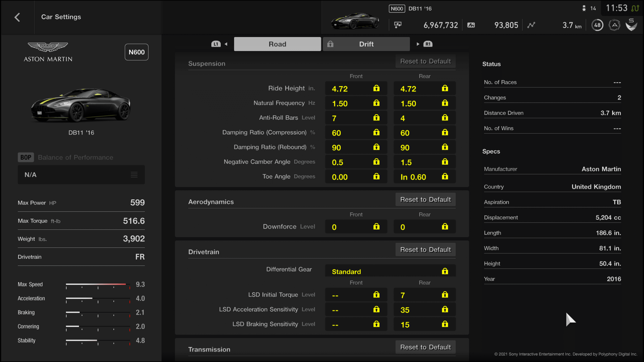Click the BOP badge icon
644x362 pixels.
[x=26, y=157]
